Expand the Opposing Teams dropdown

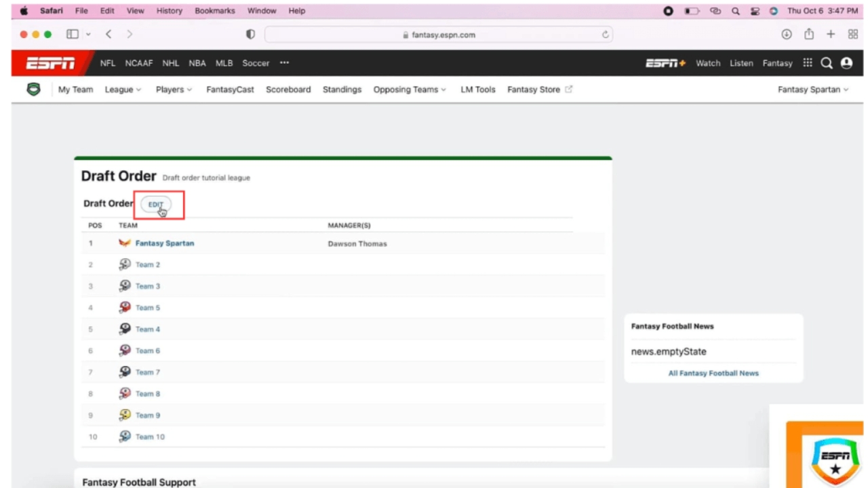(x=410, y=89)
